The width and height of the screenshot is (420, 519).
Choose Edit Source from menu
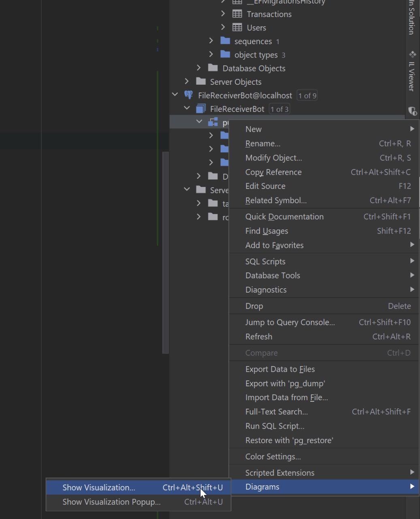[324, 186]
